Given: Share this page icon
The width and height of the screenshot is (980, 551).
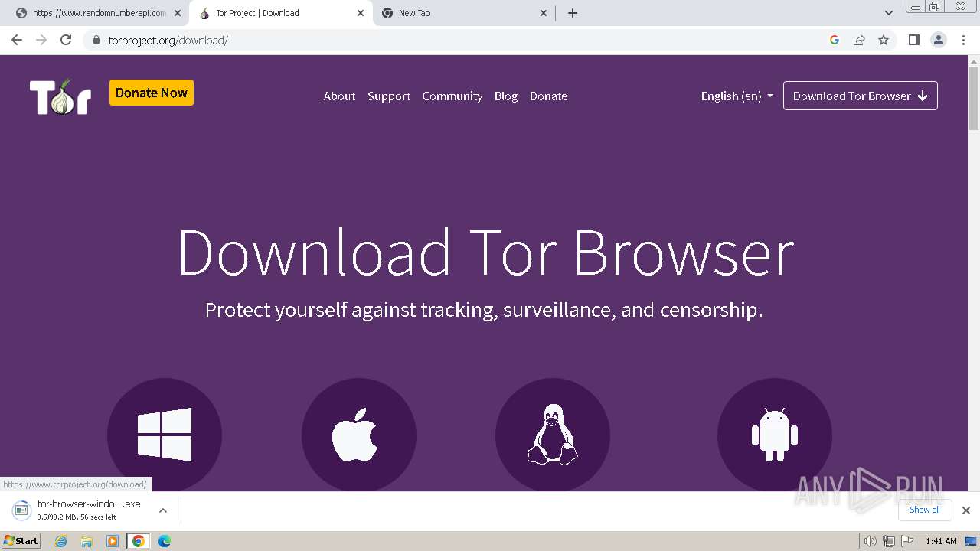Looking at the screenshot, I should click(x=859, y=40).
